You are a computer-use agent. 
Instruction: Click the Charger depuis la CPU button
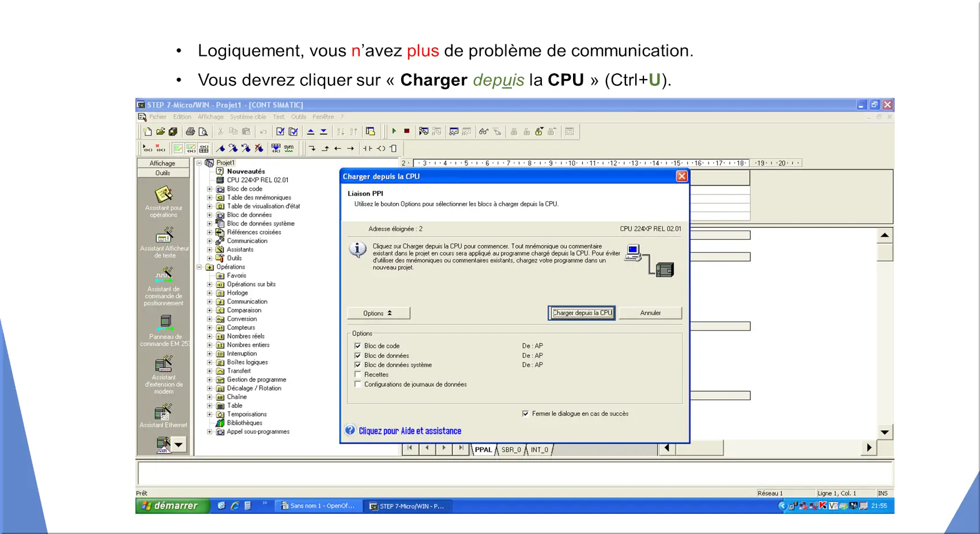point(582,313)
